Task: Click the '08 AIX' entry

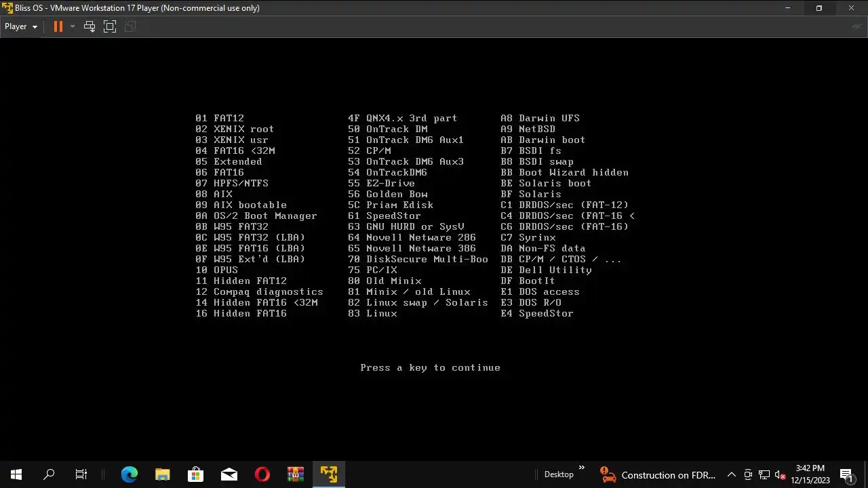Action: 214,194
